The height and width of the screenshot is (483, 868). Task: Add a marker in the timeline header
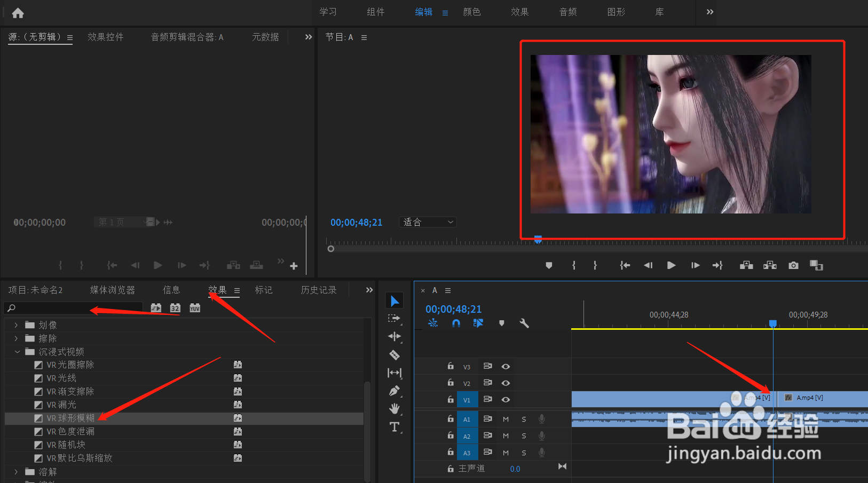[x=502, y=323]
